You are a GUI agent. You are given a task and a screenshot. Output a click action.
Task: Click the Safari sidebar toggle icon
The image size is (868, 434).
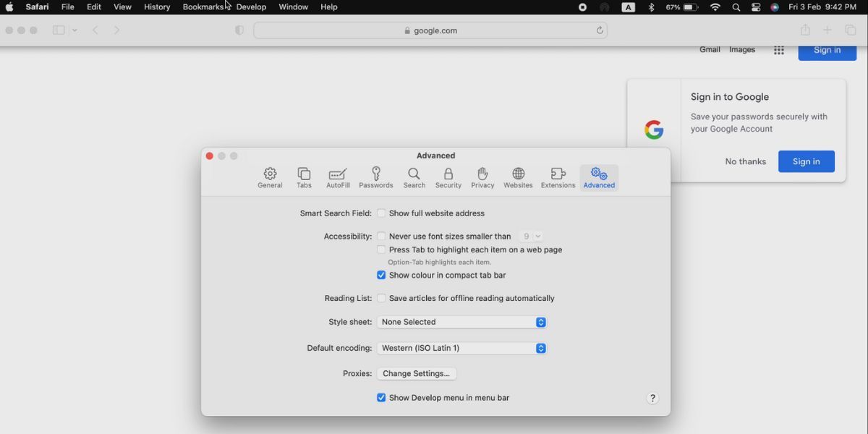[x=59, y=30]
